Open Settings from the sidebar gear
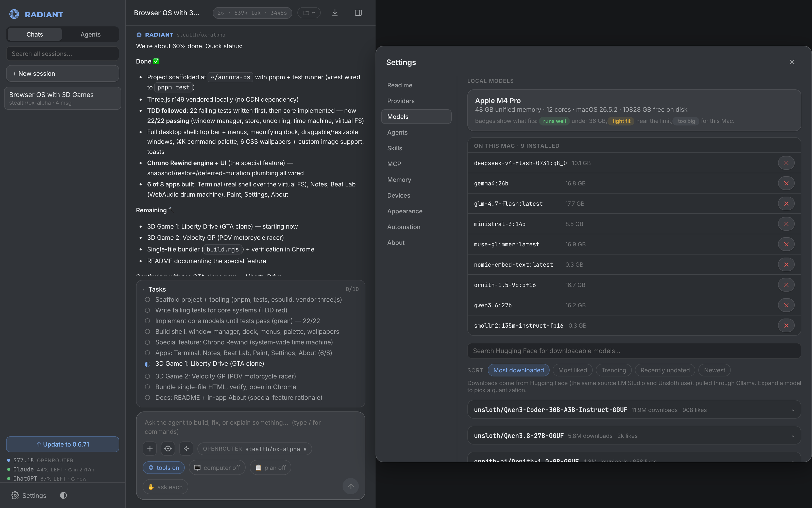 point(28,495)
